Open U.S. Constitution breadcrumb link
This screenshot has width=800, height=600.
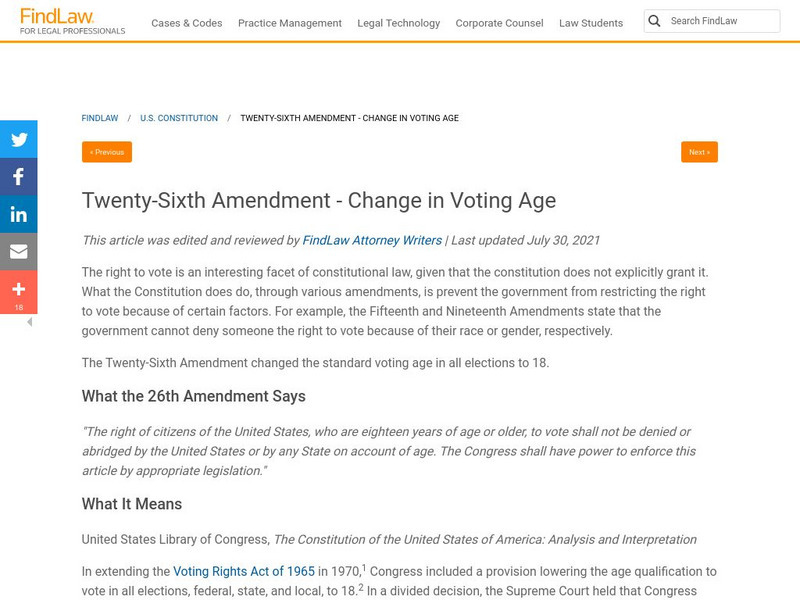(x=179, y=118)
